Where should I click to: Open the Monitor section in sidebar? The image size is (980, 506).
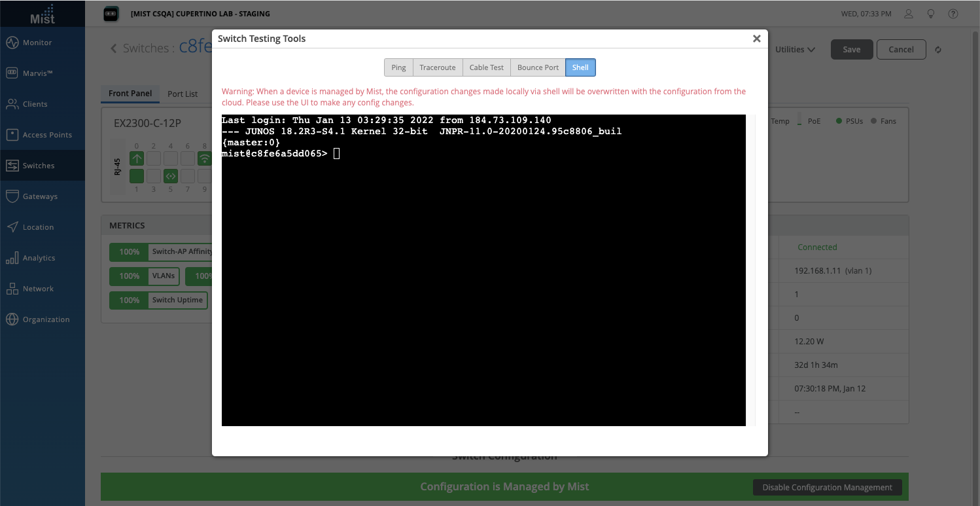coord(43,43)
